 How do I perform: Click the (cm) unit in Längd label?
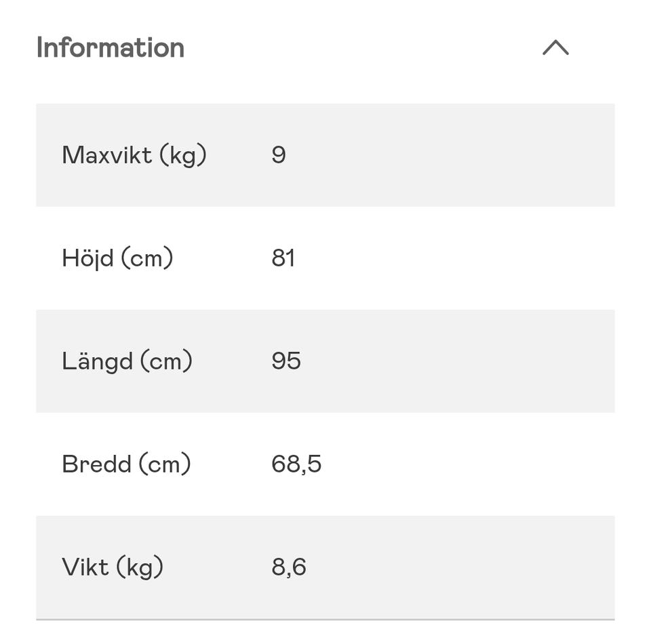coord(166,362)
